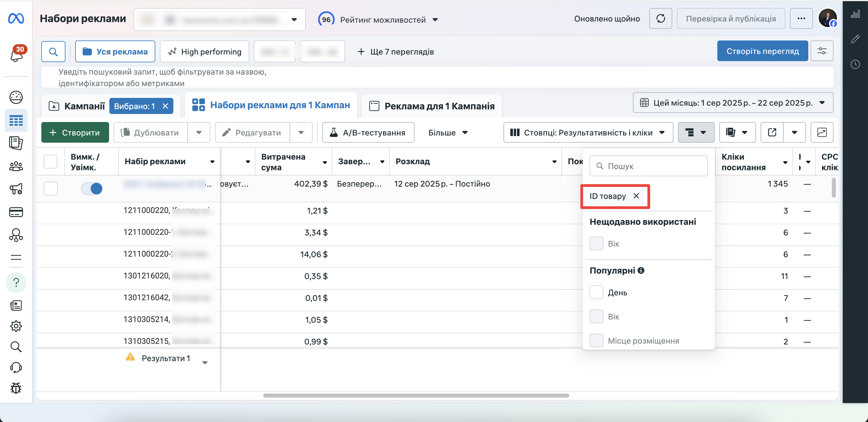Expand the Більше menu
This screenshot has height=422, width=868.
pos(448,132)
